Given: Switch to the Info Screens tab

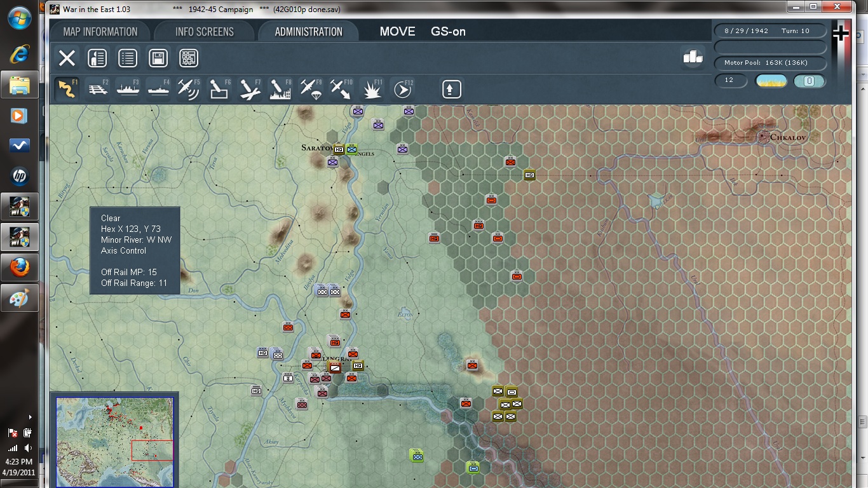Looking at the screenshot, I should (x=205, y=32).
